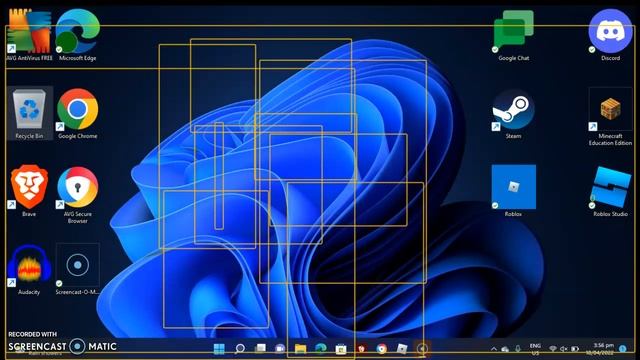The image size is (640, 360).
Task: Open Microsoft Store from taskbar
Action: (341, 349)
